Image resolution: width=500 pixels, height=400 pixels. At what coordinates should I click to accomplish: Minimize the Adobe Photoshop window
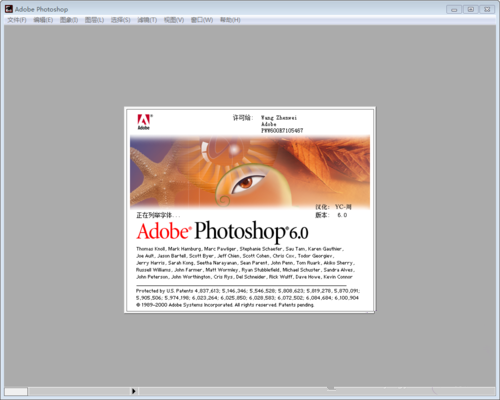pos(454,9)
